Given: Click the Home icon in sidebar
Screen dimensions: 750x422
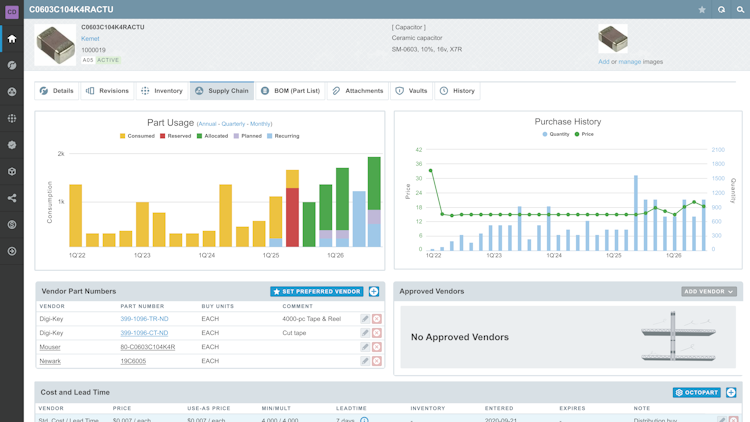Looking at the screenshot, I should pos(12,39).
